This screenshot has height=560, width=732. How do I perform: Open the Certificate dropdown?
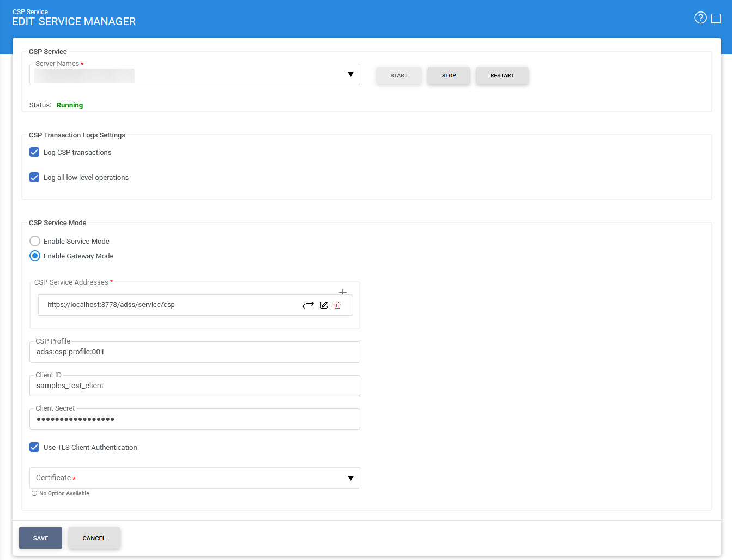tap(350, 478)
